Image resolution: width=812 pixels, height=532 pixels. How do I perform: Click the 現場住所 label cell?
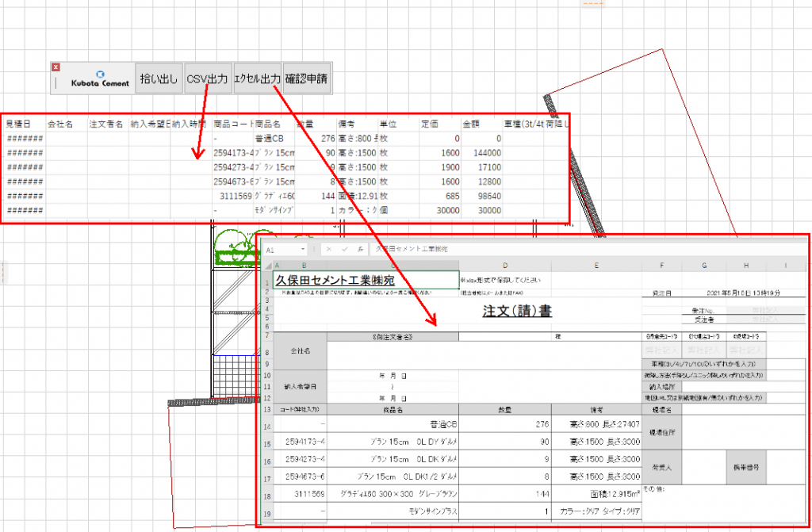pos(662,432)
